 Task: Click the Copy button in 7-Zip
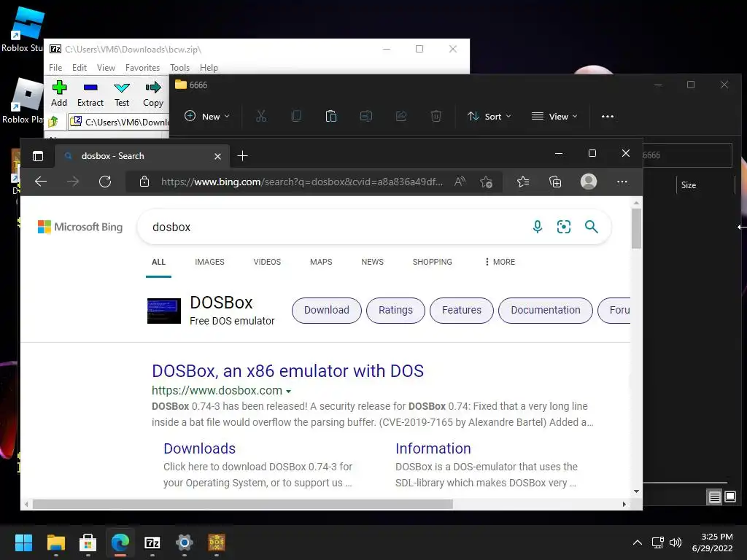pos(153,93)
